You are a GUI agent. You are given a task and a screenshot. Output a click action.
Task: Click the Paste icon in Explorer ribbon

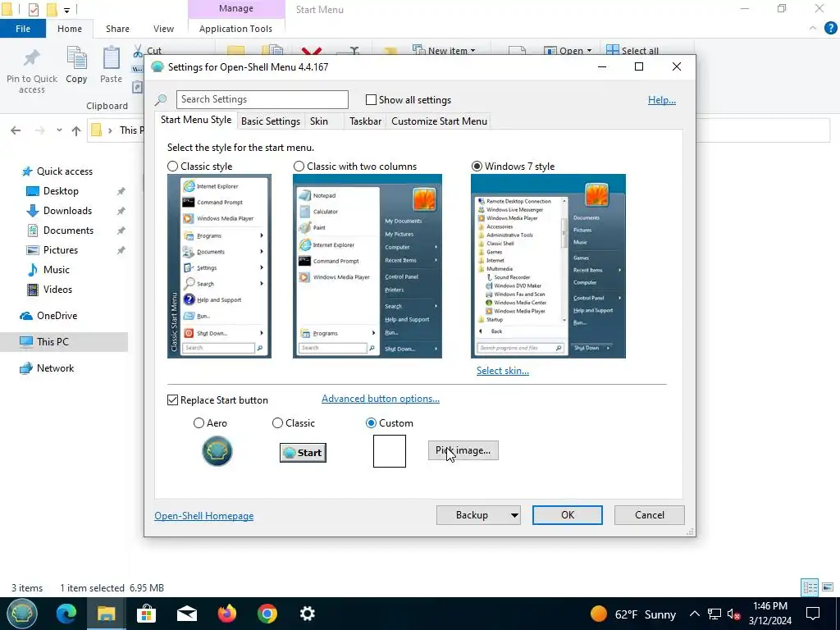tap(112, 58)
